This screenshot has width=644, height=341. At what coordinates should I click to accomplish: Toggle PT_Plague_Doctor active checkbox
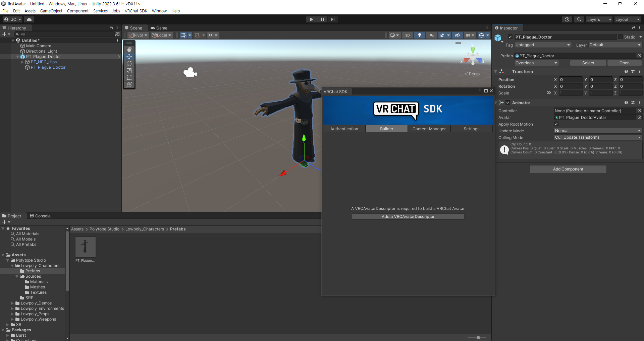pyautogui.click(x=510, y=37)
